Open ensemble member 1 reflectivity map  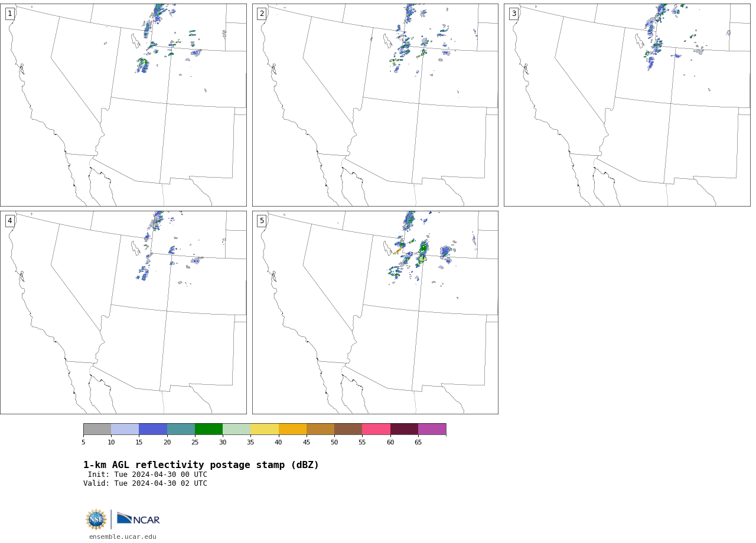pyautogui.click(x=123, y=105)
